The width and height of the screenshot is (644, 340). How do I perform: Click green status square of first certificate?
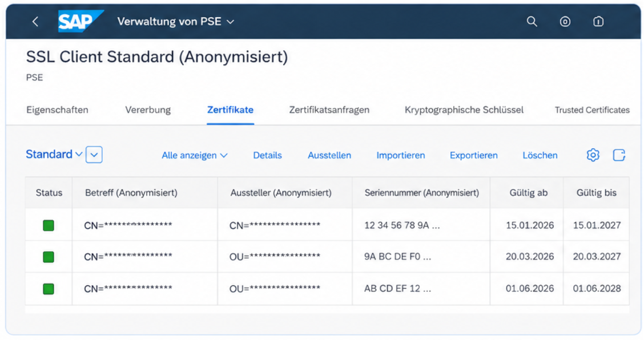point(49,225)
